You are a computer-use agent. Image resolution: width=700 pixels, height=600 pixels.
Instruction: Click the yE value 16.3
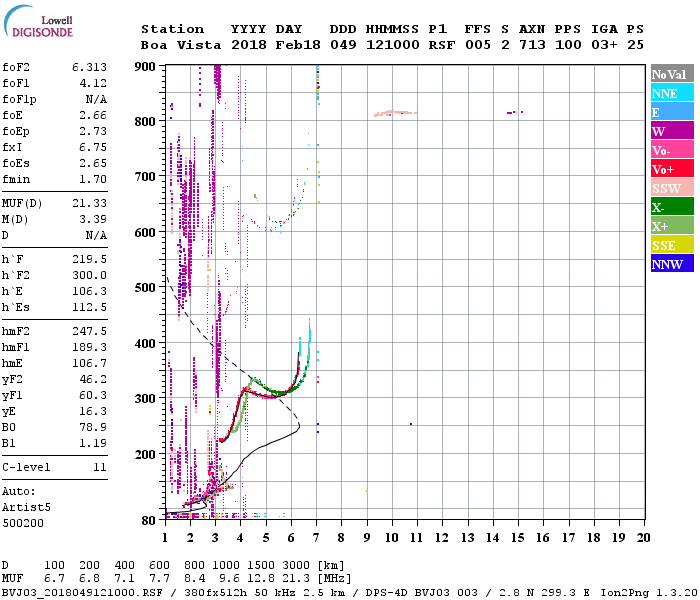point(93,412)
